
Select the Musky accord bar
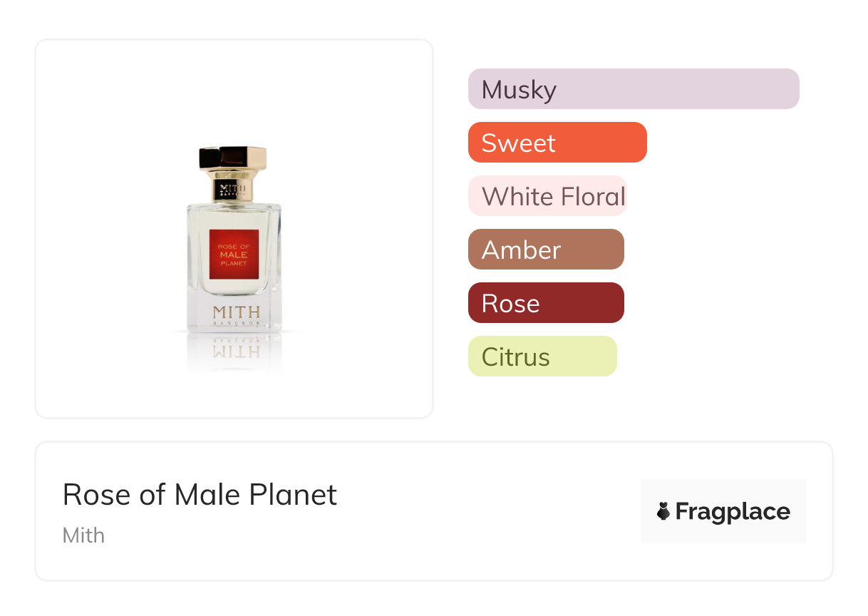pyautogui.click(x=633, y=89)
